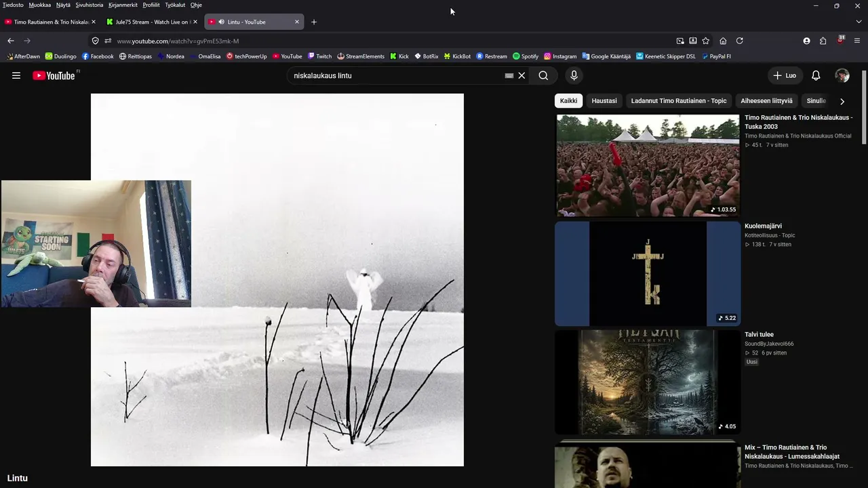Open YouTube notifications bell

click(x=816, y=76)
